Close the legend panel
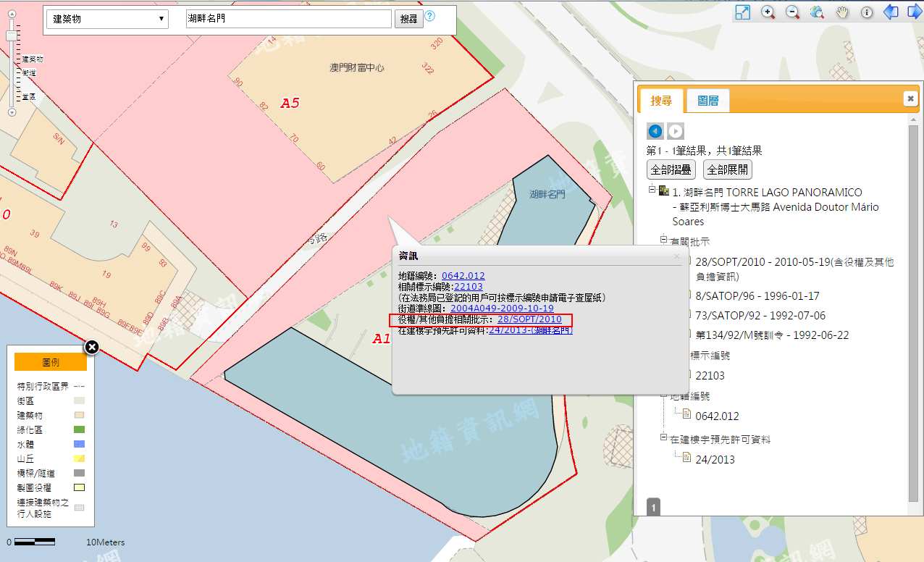The width and height of the screenshot is (924, 562). click(92, 347)
